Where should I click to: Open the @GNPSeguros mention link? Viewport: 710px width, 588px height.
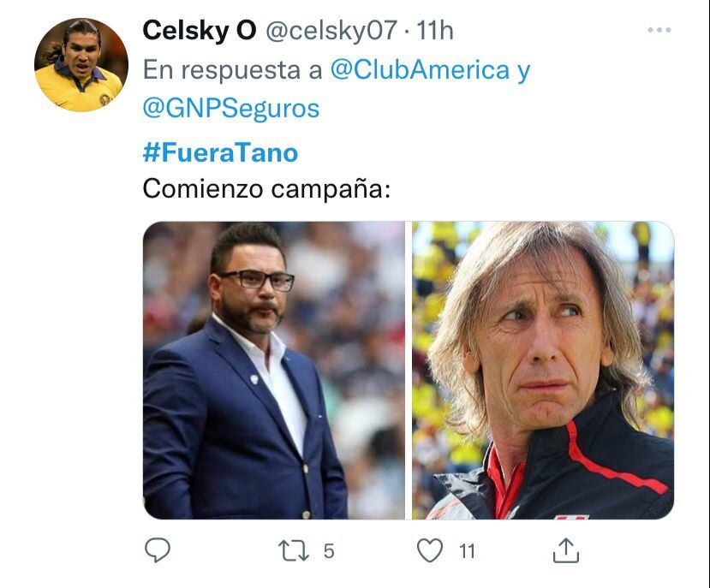[x=231, y=109]
